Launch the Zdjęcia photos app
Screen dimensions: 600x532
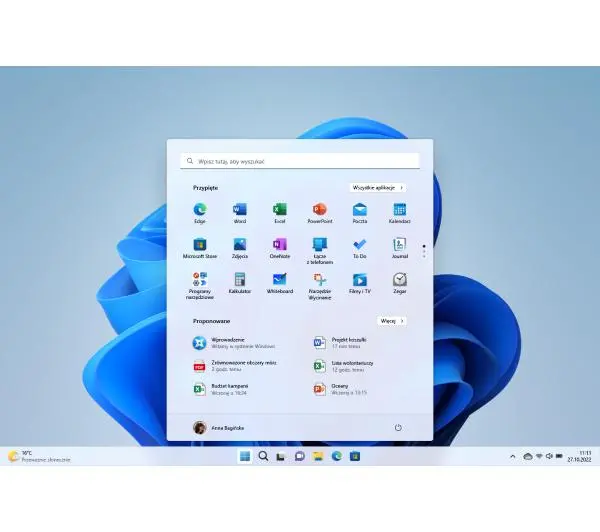tap(240, 248)
